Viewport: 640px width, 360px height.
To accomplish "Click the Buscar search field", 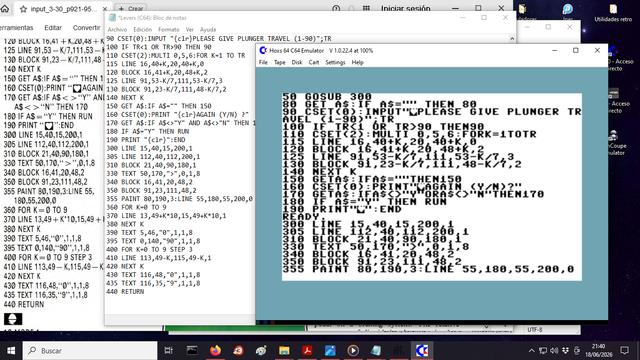I will click(x=90, y=351).
